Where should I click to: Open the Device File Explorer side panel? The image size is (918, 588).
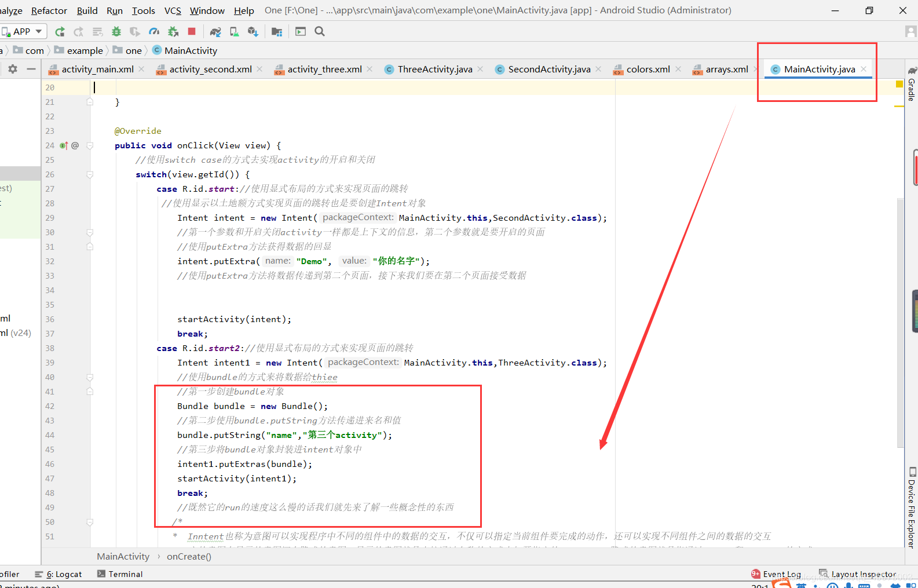[x=912, y=507]
